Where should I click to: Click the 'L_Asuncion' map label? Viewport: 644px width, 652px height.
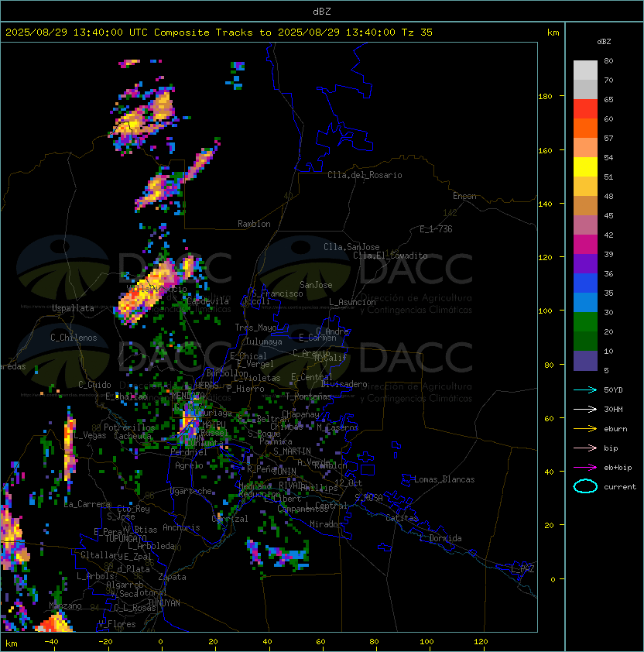pos(352,302)
